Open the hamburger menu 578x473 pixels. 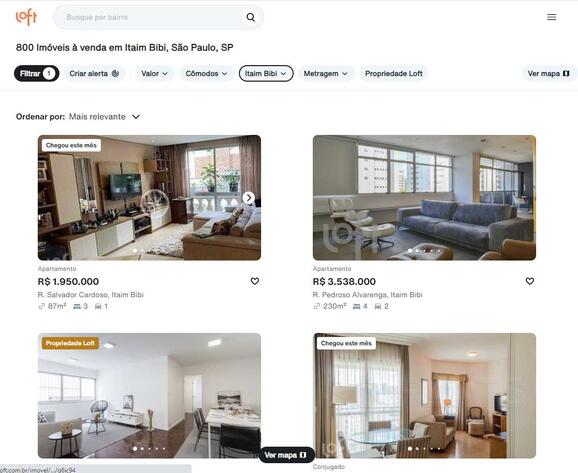(551, 17)
